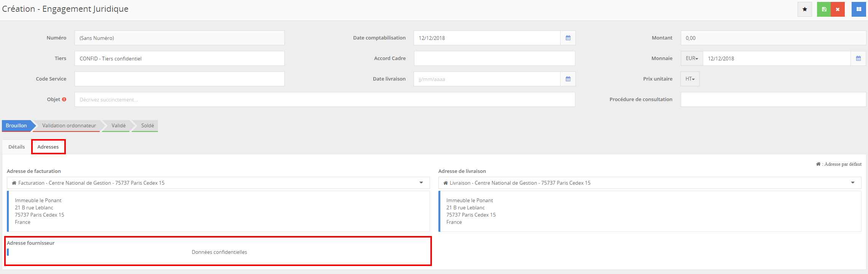Click the star favorite icon

click(804, 10)
